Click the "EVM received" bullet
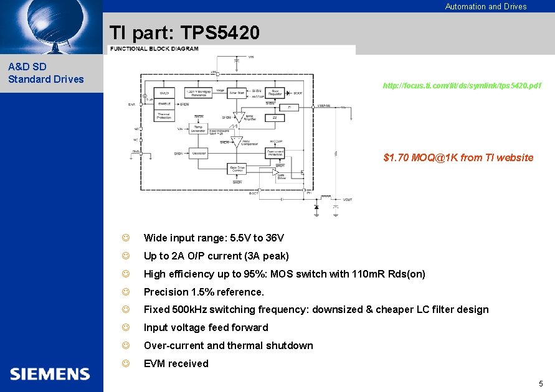The height and width of the screenshot is (392, 555). click(176, 363)
